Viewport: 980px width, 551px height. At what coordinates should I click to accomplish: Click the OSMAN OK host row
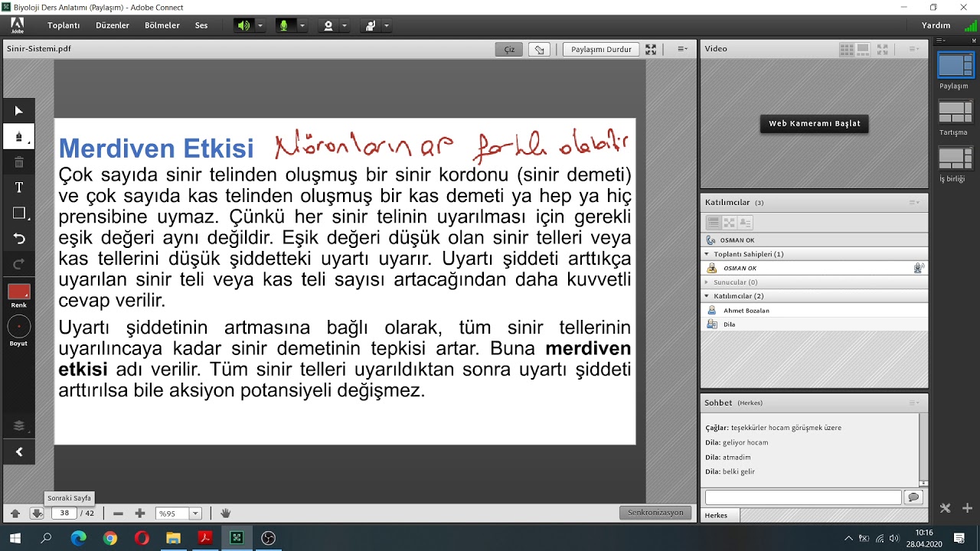click(x=815, y=269)
